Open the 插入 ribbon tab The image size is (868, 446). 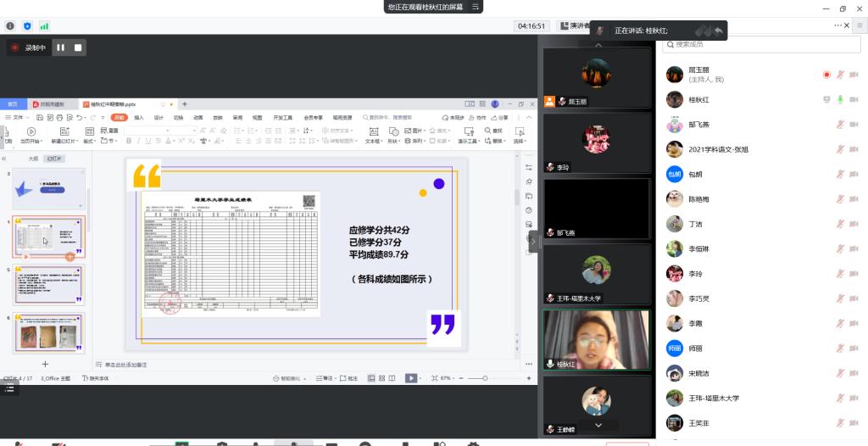click(139, 118)
